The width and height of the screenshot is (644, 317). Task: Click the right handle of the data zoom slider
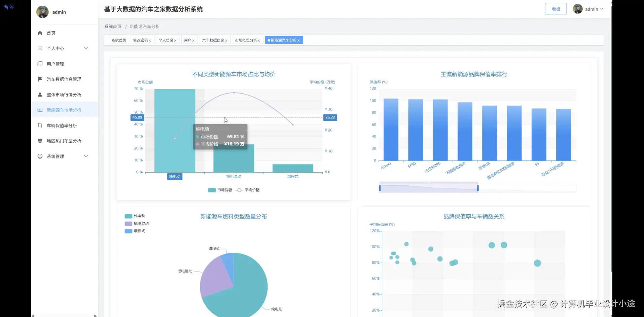click(478, 188)
